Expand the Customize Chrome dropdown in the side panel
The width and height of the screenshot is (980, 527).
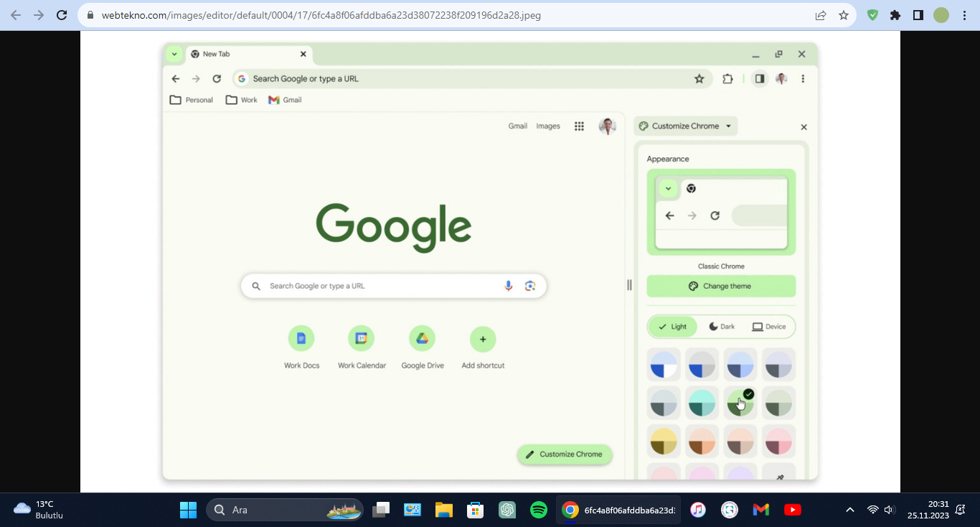tap(686, 126)
